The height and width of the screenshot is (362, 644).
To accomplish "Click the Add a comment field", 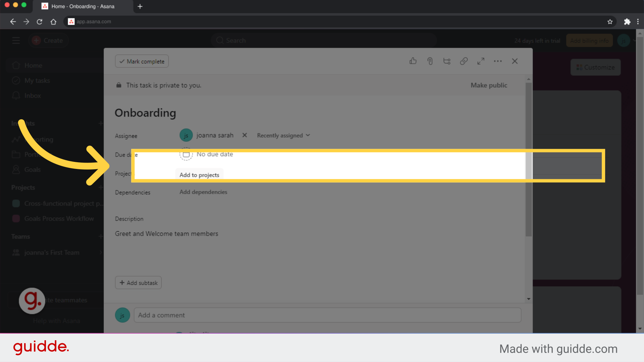I will click(x=327, y=315).
